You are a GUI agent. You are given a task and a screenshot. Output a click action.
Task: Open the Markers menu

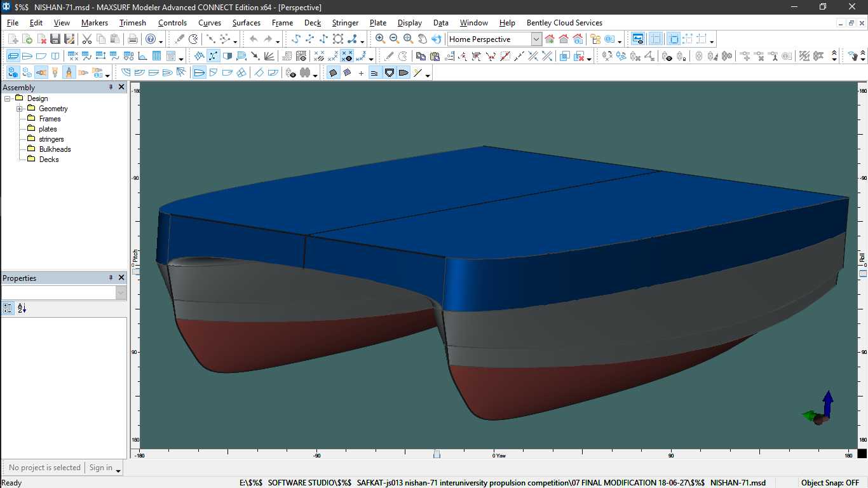tap(95, 23)
